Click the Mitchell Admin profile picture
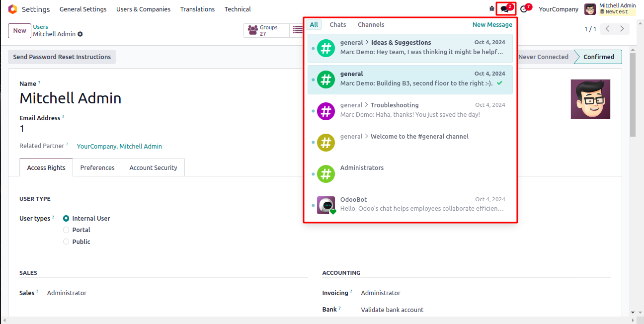The image size is (644, 324). pyautogui.click(x=590, y=99)
